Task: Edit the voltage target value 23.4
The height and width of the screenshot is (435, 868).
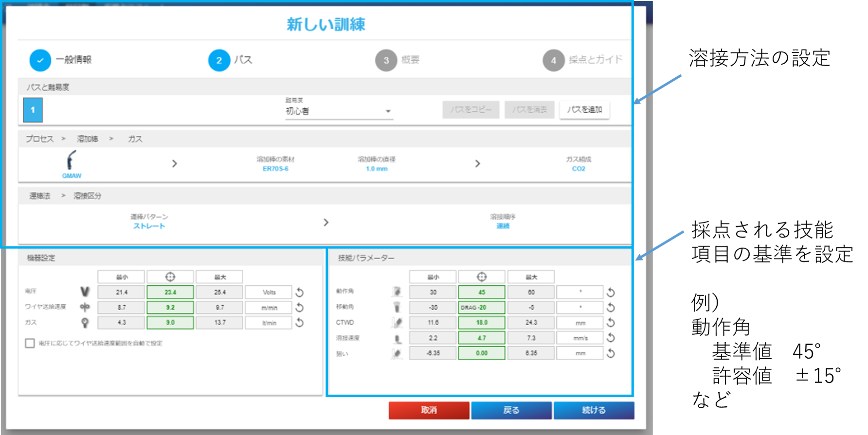Action: click(x=170, y=292)
